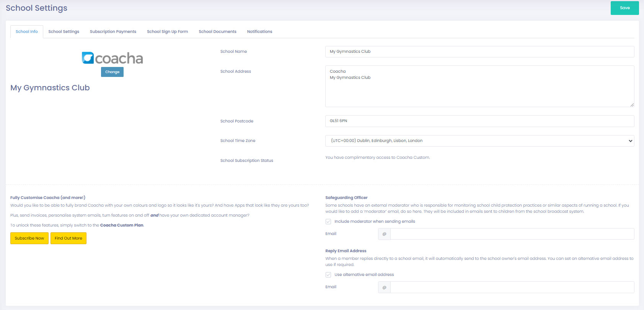Click the @ icon beside Reply email
Viewport: 644px width, 310px height.
[384, 287]
